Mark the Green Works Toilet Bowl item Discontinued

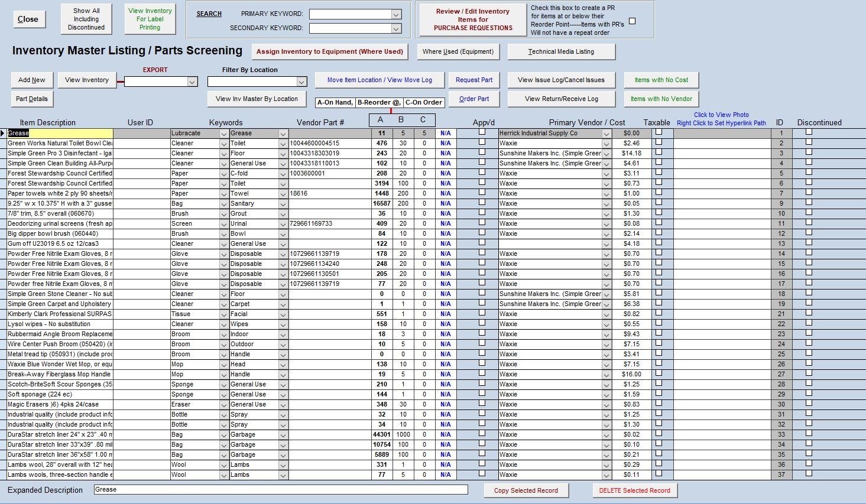[x=810, y=143]
